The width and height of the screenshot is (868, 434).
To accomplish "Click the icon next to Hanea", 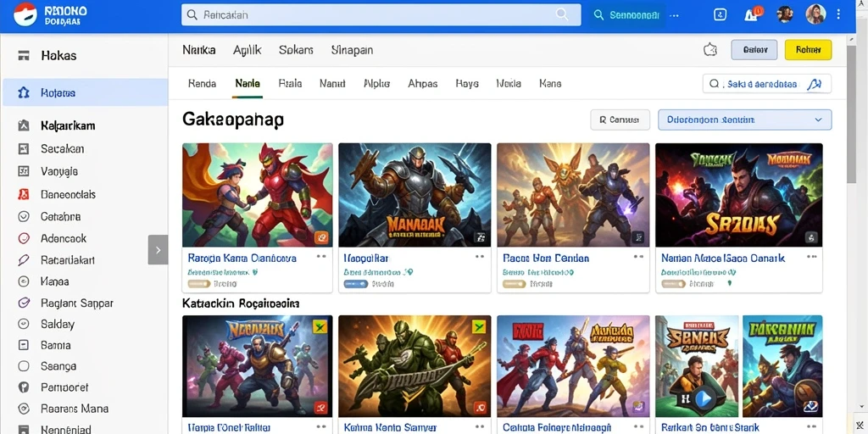I will coord(23,281).
